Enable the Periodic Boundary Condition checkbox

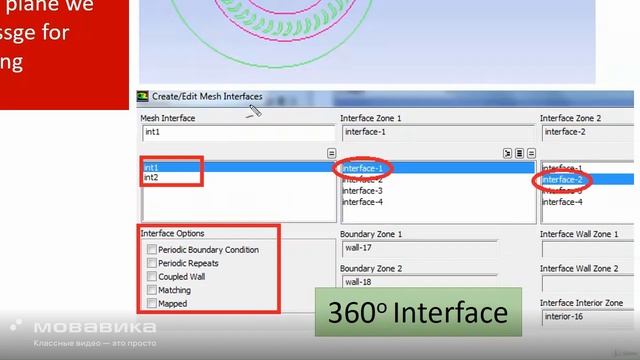point(151,249)
